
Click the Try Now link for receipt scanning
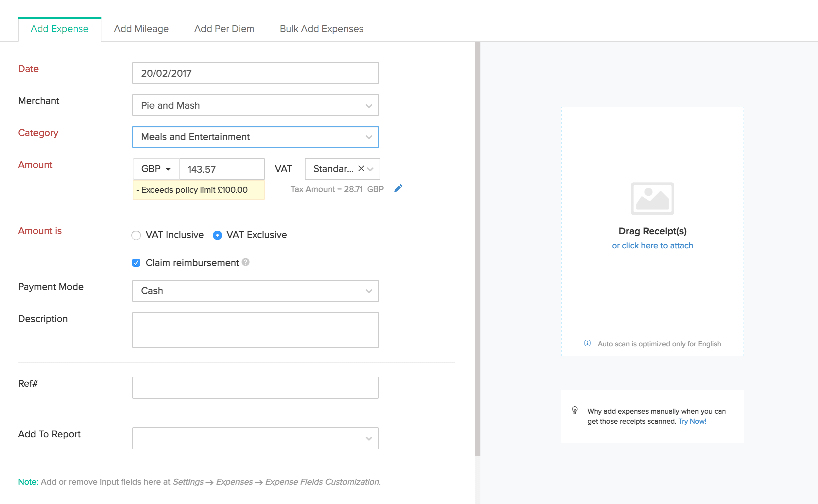coord(692,421)
